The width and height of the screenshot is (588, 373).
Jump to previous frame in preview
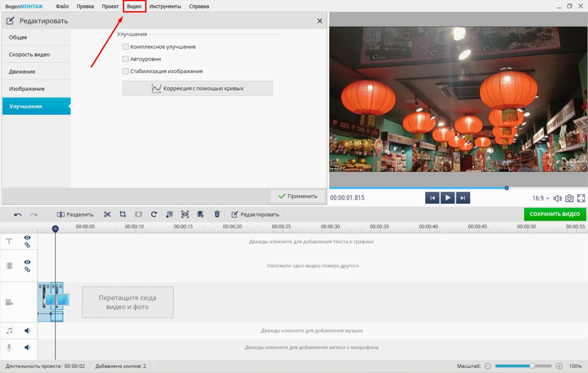pyautogui.click(x=432, y=198)
